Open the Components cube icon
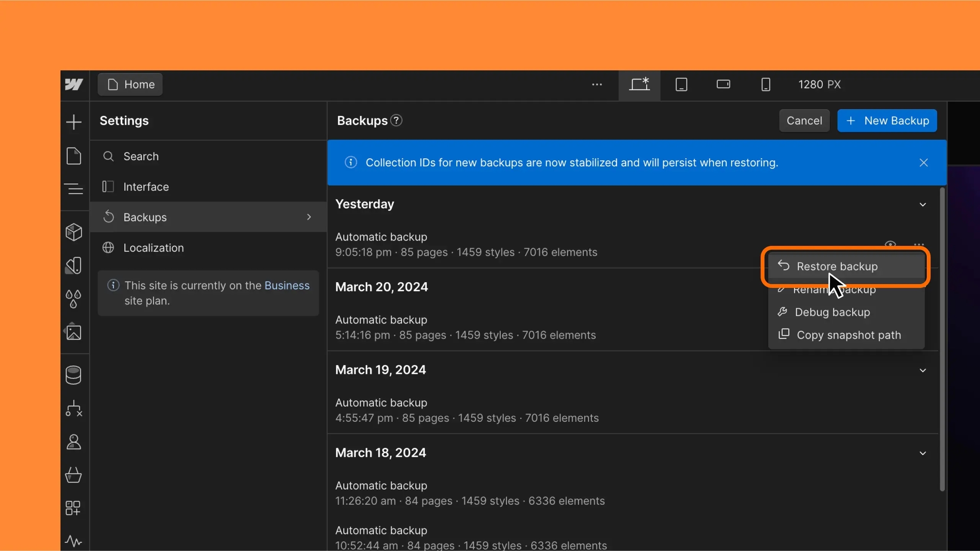Screen dimensions: 980x551 [x=74, y=232]
